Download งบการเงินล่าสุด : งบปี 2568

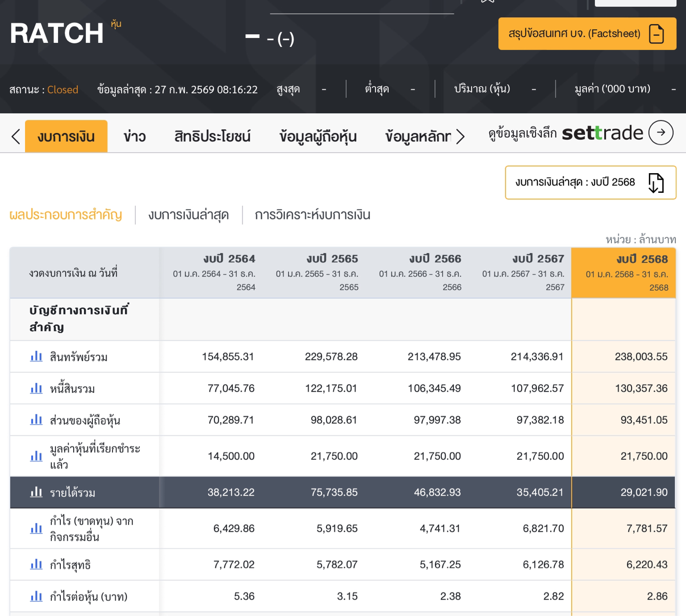tap(590, 183)
